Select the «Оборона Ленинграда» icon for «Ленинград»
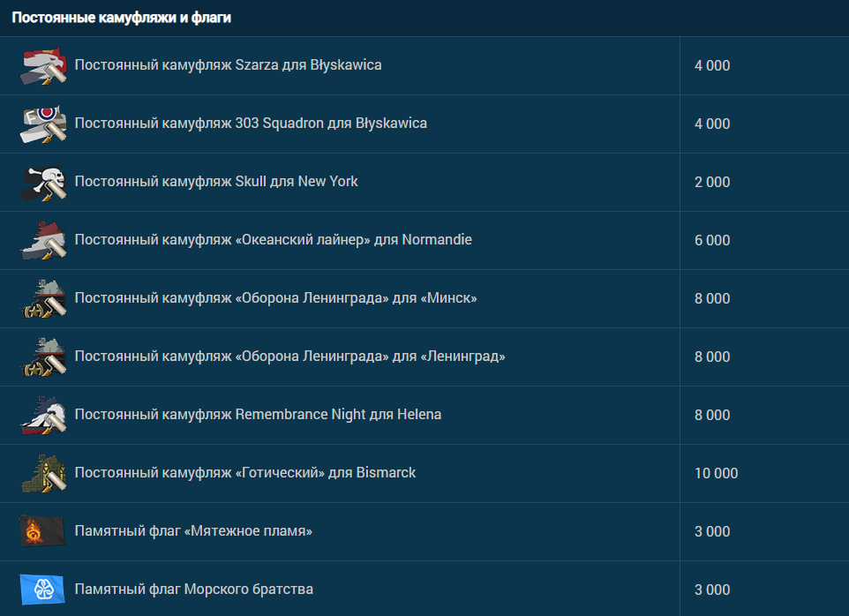This screenshot has height=616, width=849. 43,357
